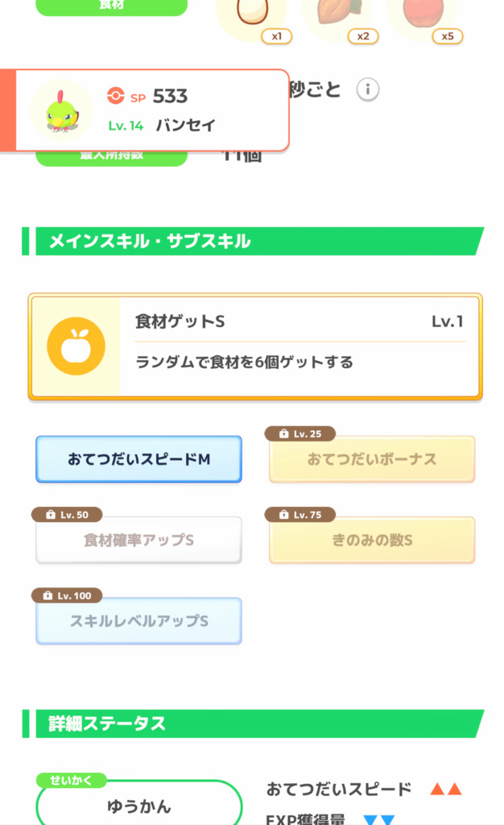Tap the Lv. 100 lock badge
Viewport: 504px width, 825px height.
[x=67, y=595]
